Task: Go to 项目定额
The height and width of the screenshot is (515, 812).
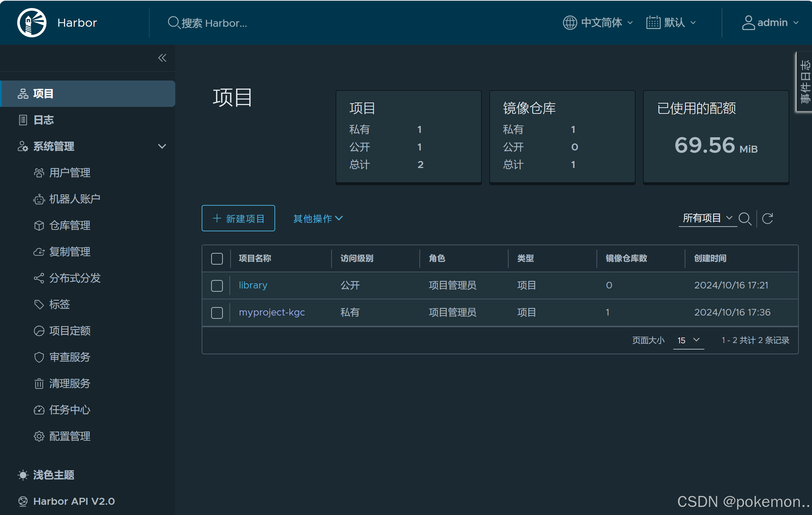Action: (70, 331)
